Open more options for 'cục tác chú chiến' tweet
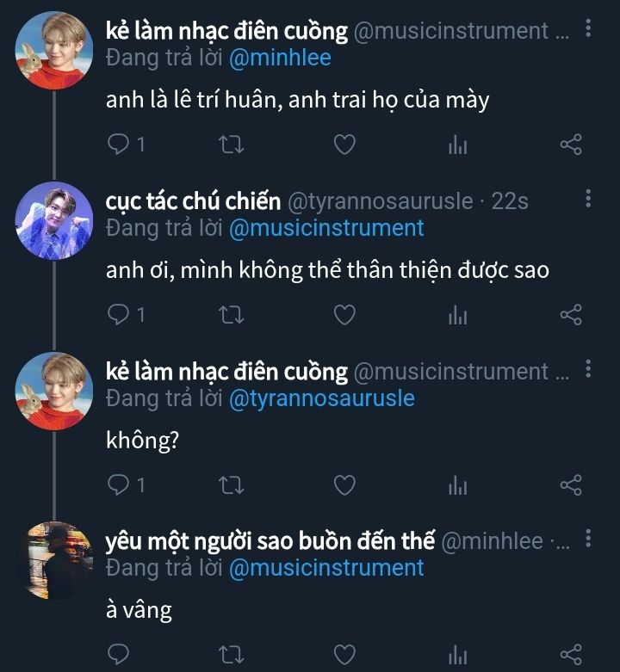This screenshot has height=672, width=620. 588,200
